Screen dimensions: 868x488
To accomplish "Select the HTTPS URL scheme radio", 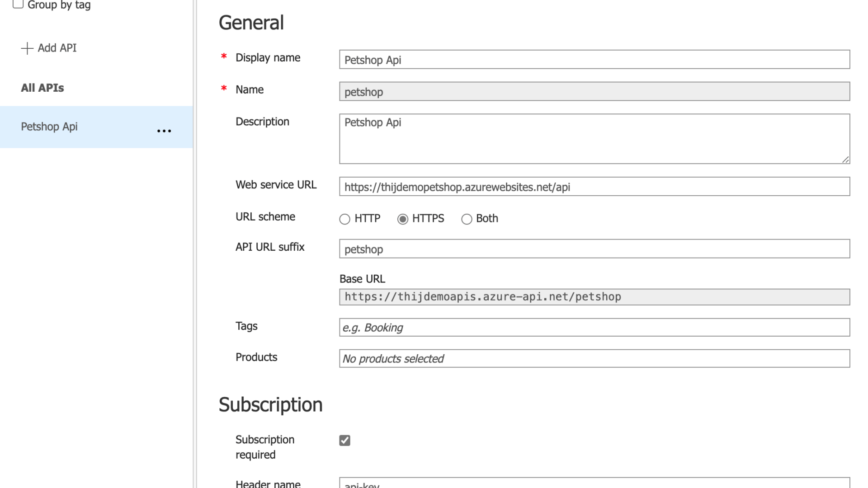I will point(402,219).
